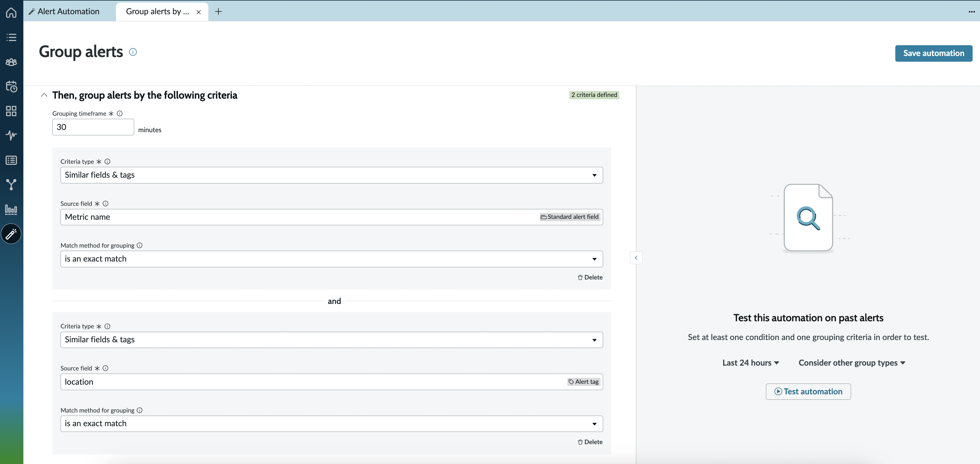980x464 pixels.
Task: Click the Test automation button
Action: pos(808,392)
